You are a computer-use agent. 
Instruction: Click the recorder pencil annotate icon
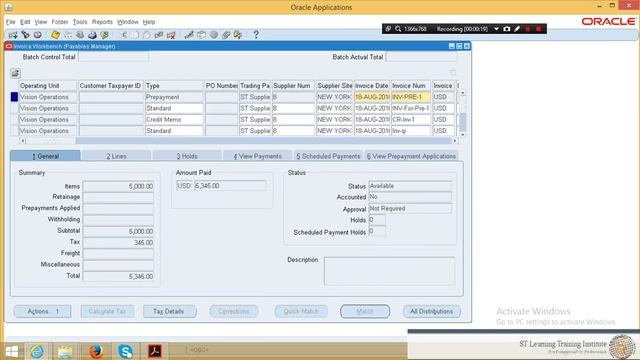(517, 29)
